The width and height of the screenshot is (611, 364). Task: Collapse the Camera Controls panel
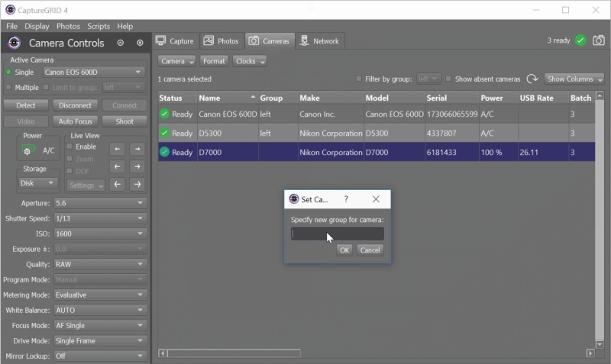(121, 43)
